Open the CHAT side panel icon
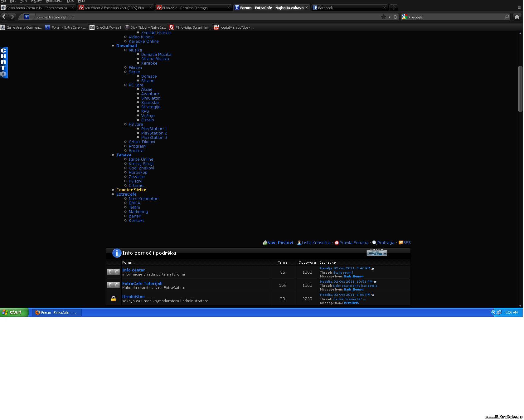 pos(4,62)
